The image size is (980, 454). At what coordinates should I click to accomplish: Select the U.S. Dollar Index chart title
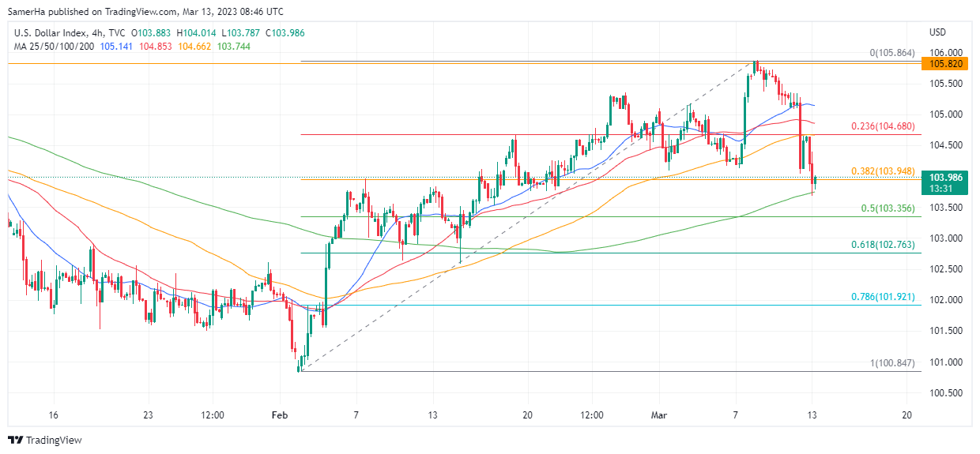(56, 32)
